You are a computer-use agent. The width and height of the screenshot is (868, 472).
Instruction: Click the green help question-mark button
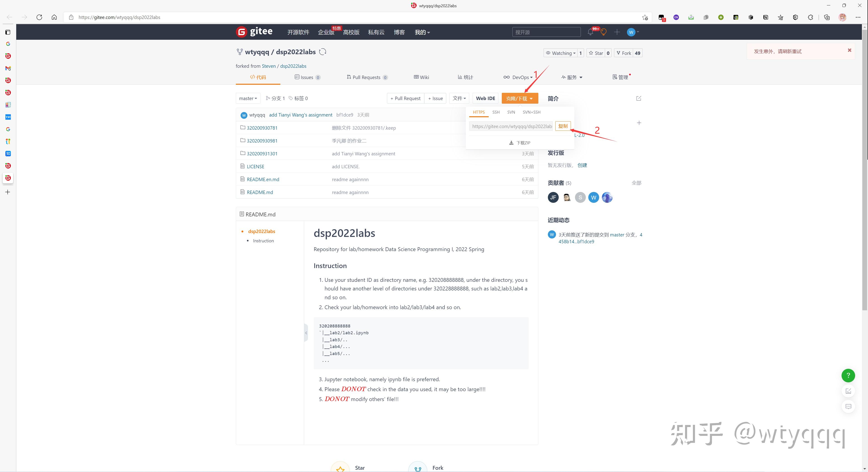[848, 375]
